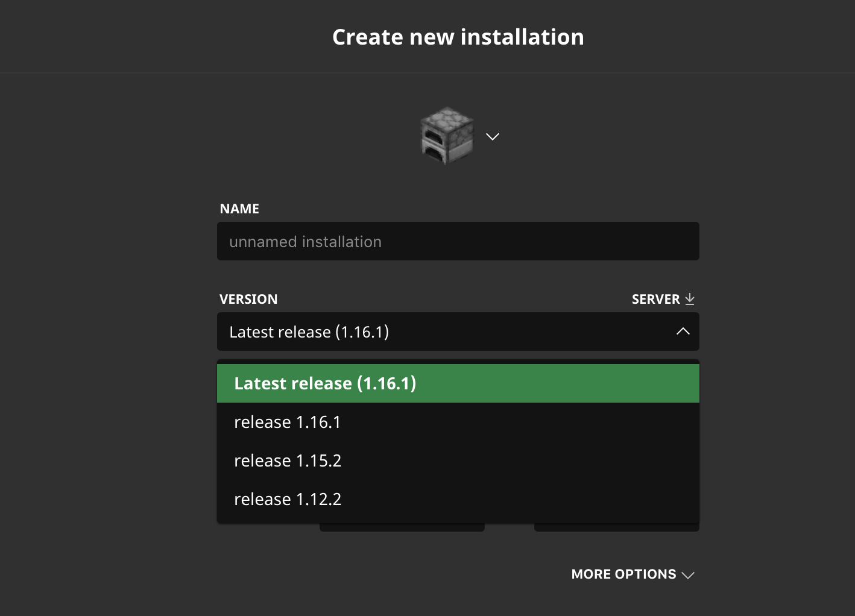Click the download arrow icon next to SERVER
The image size is (855, 616).
(690, 299)
